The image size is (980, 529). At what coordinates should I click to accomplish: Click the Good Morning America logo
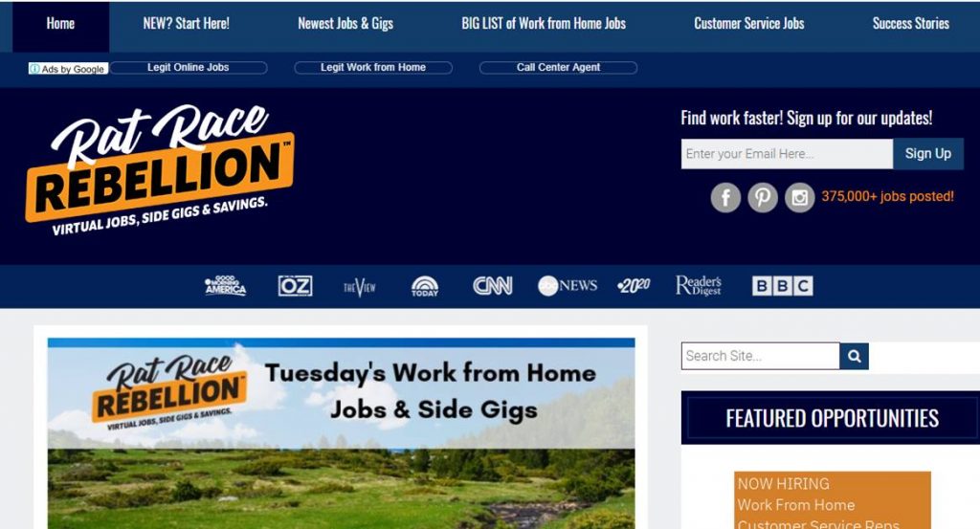(x=226, y=285)
